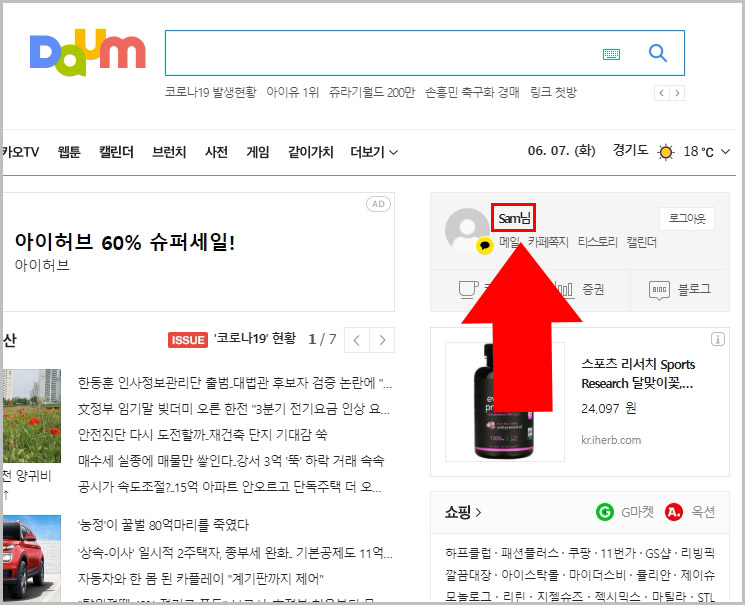Click the yellow KakaoTalk badge on avatar
Image resolution: width=745 pixels, height=605 pixels.
(x=485, y=245)
